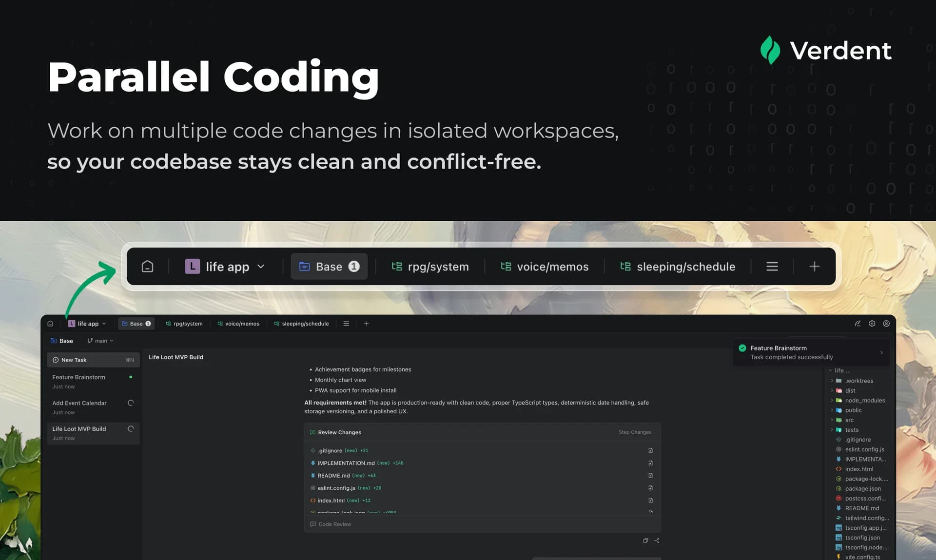Image resolution: width=936 pixels, height=560 pixels.
Task: Open diff icon for .gitignore change row
Action: coord(650,451)
